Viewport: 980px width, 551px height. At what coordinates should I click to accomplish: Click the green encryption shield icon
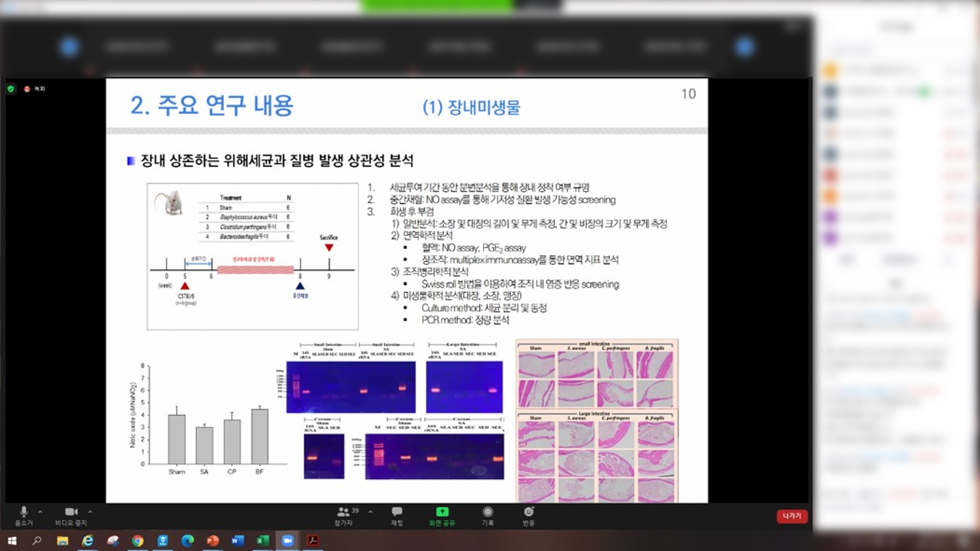[x=11, y=89]
